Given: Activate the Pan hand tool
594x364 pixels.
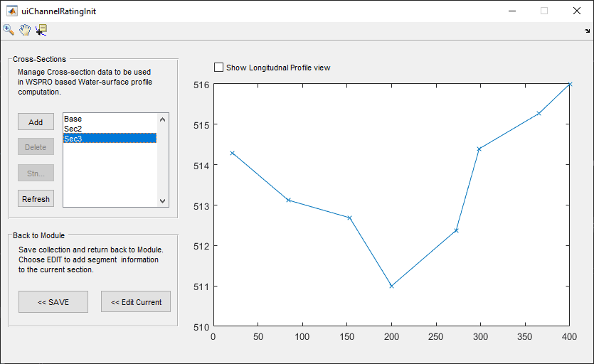Looking at the screenshot, I should coord(25,30).
